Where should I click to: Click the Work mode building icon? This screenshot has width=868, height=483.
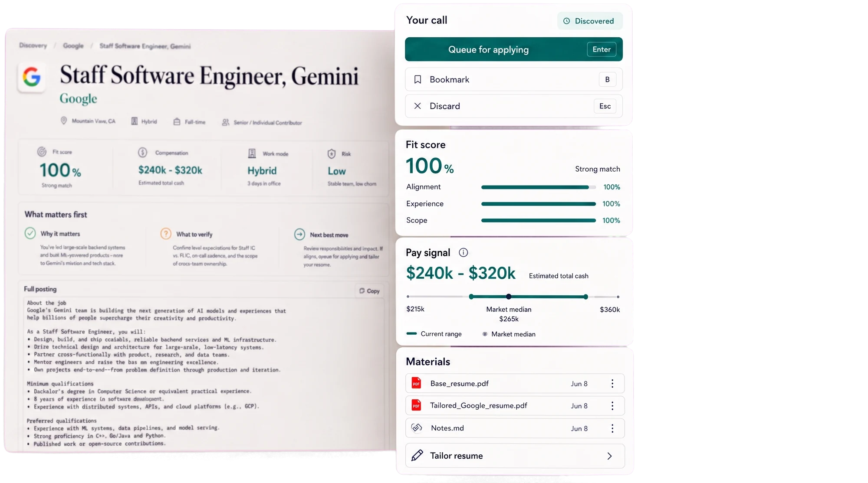[252, 153]
